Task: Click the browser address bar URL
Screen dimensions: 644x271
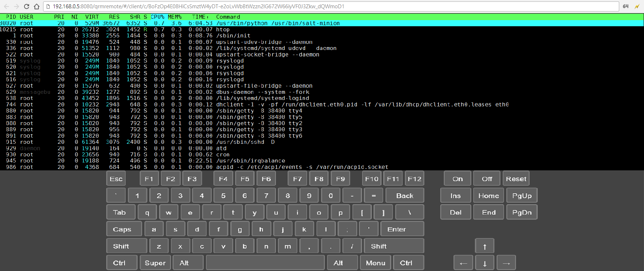Action: coord(198,6)
